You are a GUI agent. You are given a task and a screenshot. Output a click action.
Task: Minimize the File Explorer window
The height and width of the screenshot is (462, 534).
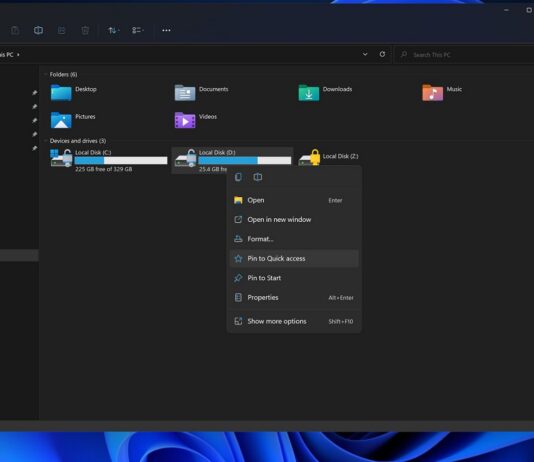(506, 10)
